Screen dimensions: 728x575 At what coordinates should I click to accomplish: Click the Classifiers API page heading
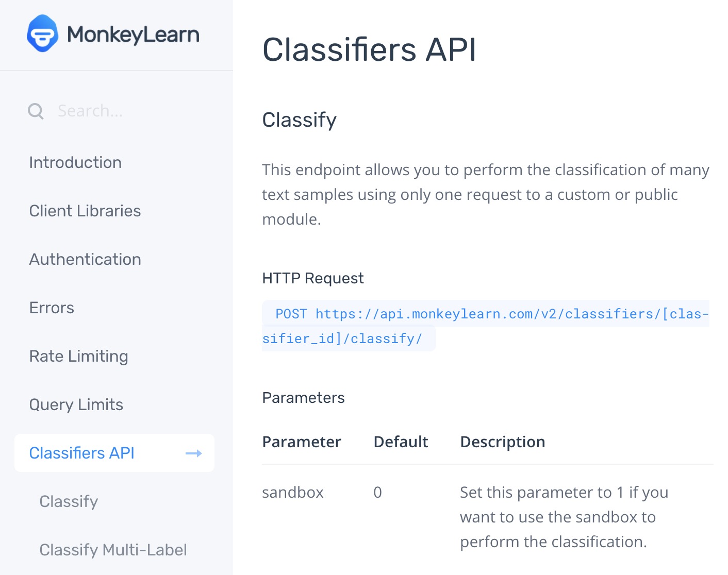click(369, 50)
